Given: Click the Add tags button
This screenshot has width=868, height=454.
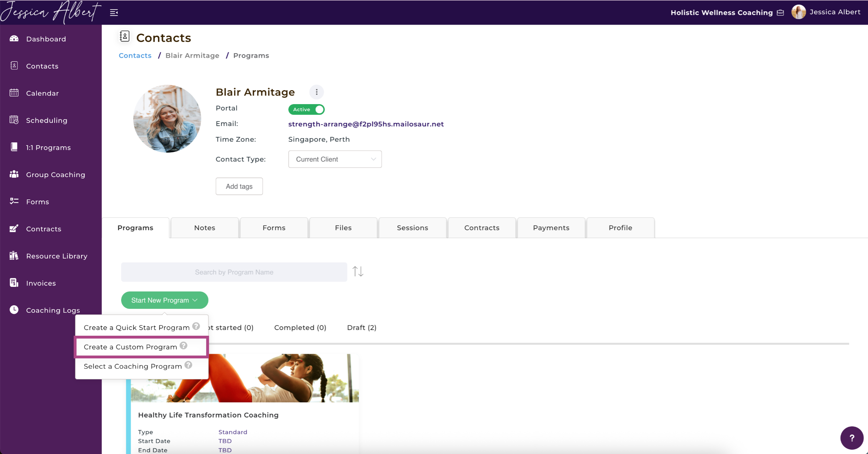Looking at the screenshot, I should click(239, 186).
